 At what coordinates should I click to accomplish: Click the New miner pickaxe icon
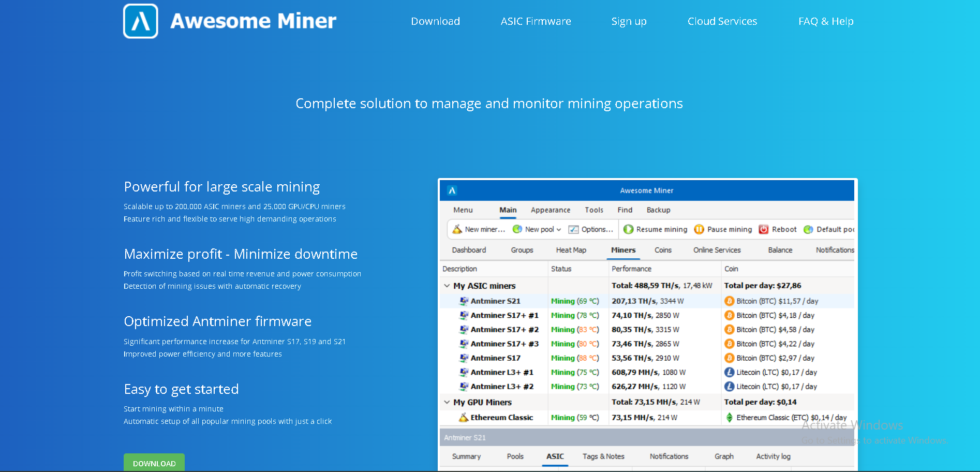[457, 229]
